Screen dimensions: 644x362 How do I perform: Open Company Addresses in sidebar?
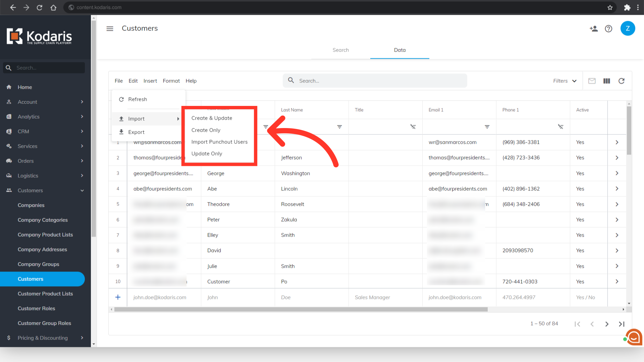42,249
